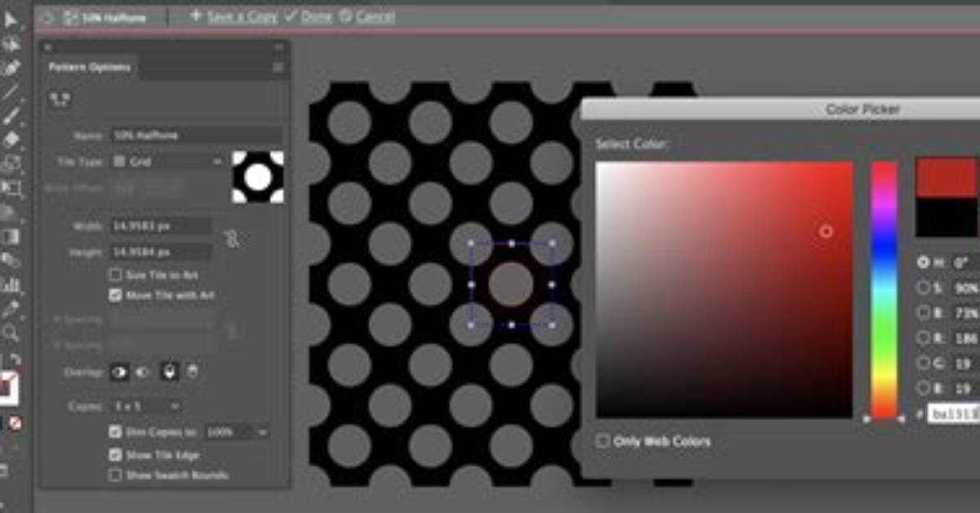
Task: Select the Selection arrow tool
Action: coord(10,20)
